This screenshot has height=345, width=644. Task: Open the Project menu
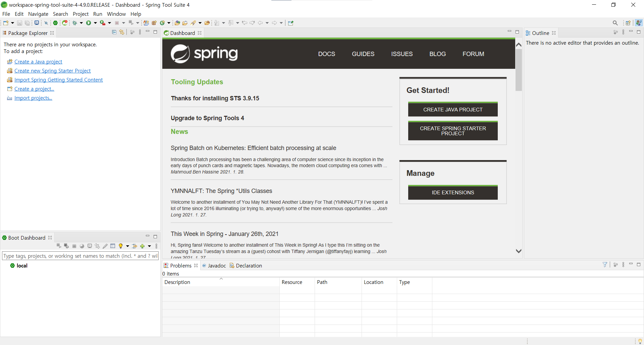[80, 14]
